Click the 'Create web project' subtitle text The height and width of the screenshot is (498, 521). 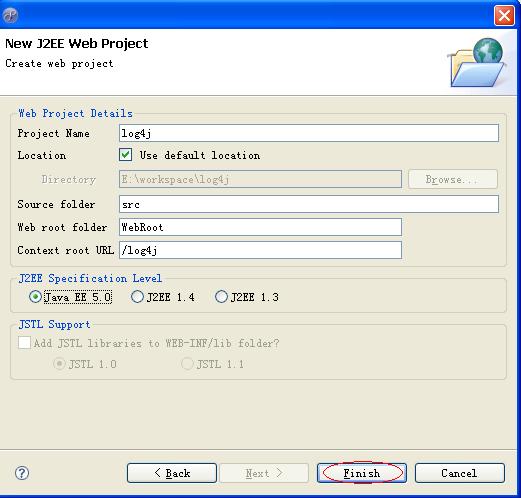[x=59, y=63]
